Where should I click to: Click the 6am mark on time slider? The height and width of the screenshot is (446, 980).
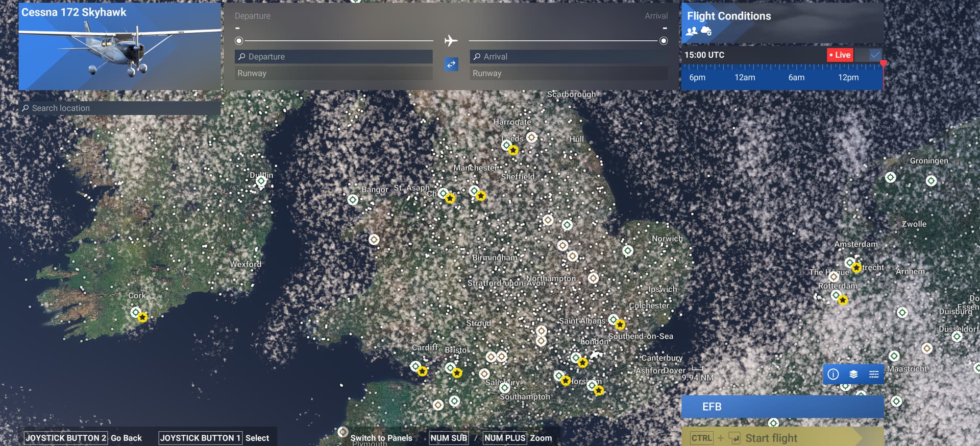(x=796, y=78)
